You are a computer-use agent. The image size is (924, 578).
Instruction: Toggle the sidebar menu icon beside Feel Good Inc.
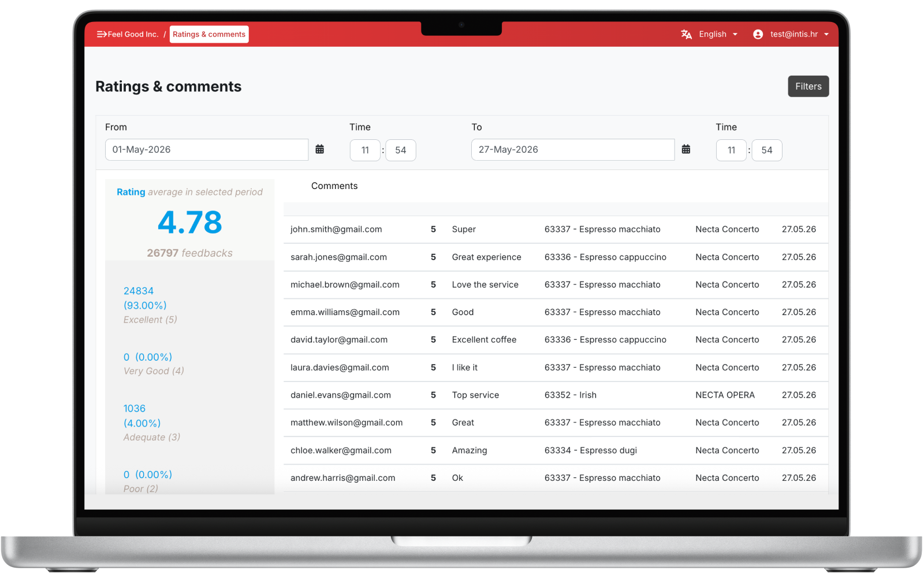[102, 34]
